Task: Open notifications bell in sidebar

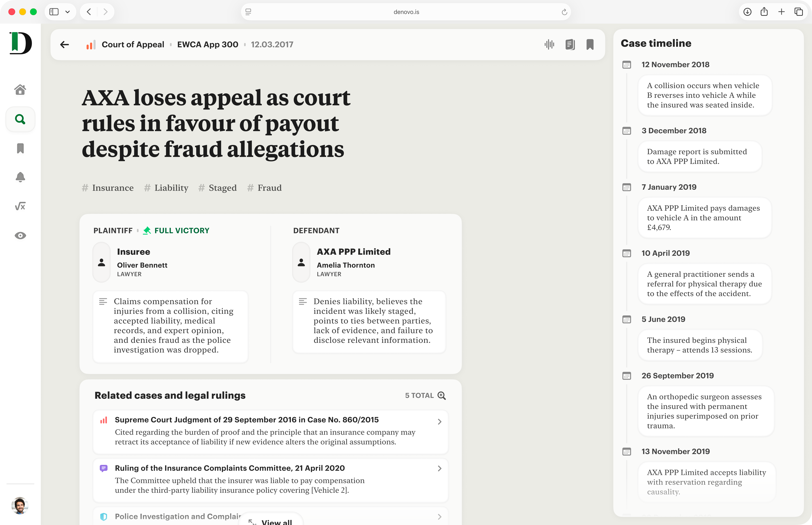Action: pos(20,177)
